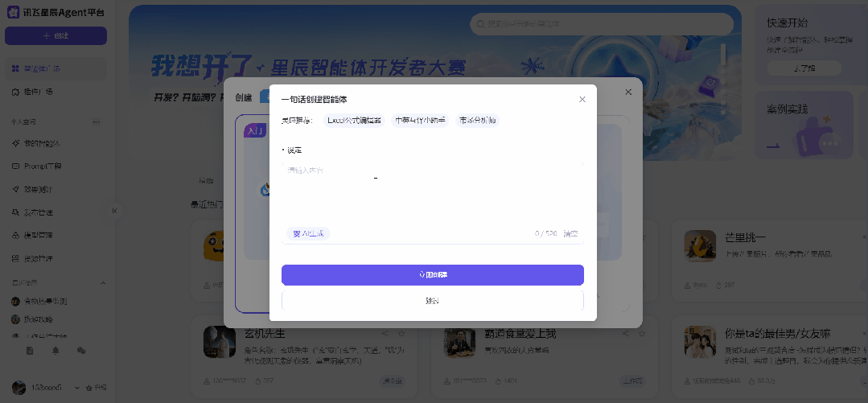The image size is (868, 403).
Task: Click the notification bell icon in the sidebar
Action: (56, 351)
